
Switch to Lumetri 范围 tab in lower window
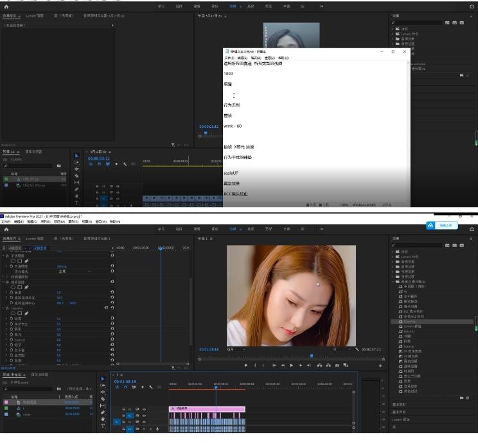[x=35, y=239]
